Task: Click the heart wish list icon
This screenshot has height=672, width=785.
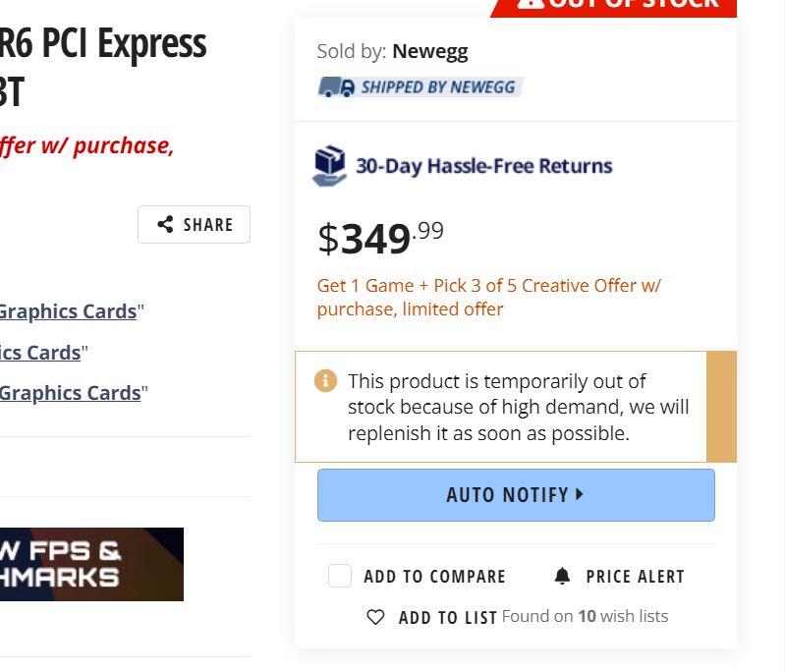Action: (375, 617)
